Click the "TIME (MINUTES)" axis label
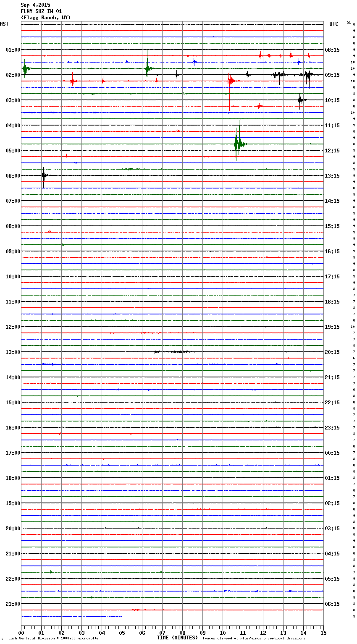357x644 pixels. [177, 638]
